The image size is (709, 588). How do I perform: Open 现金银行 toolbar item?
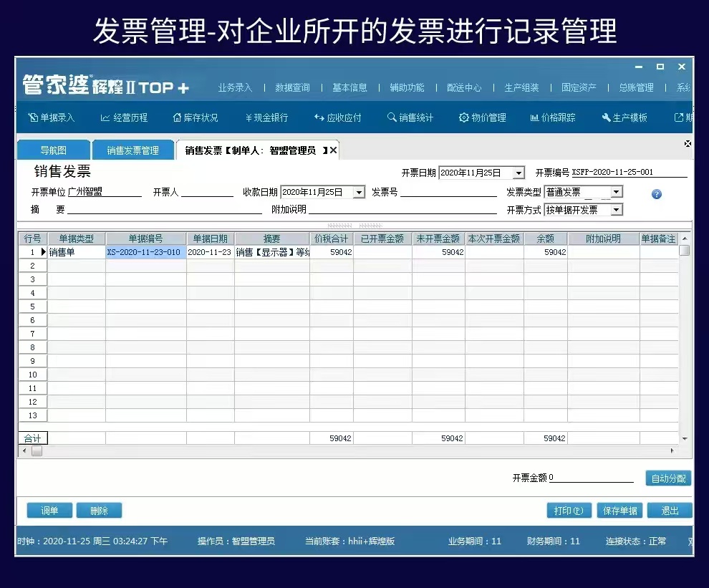(x=266, y=117)
